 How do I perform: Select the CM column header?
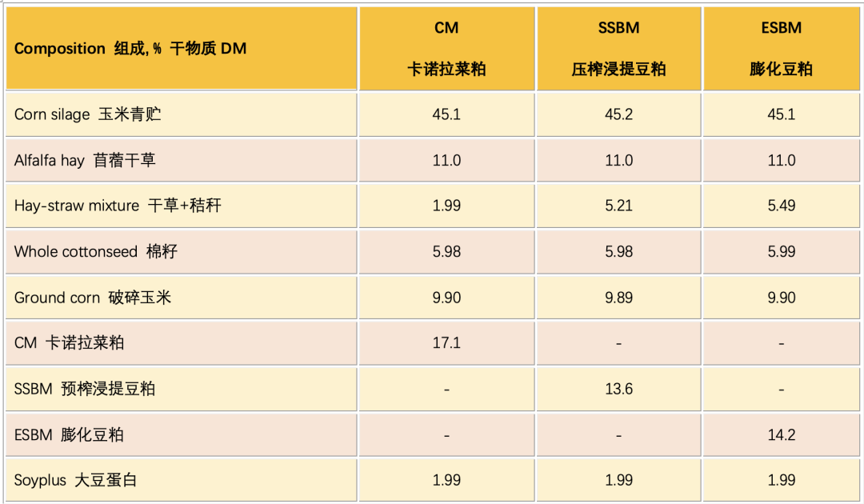447,49
